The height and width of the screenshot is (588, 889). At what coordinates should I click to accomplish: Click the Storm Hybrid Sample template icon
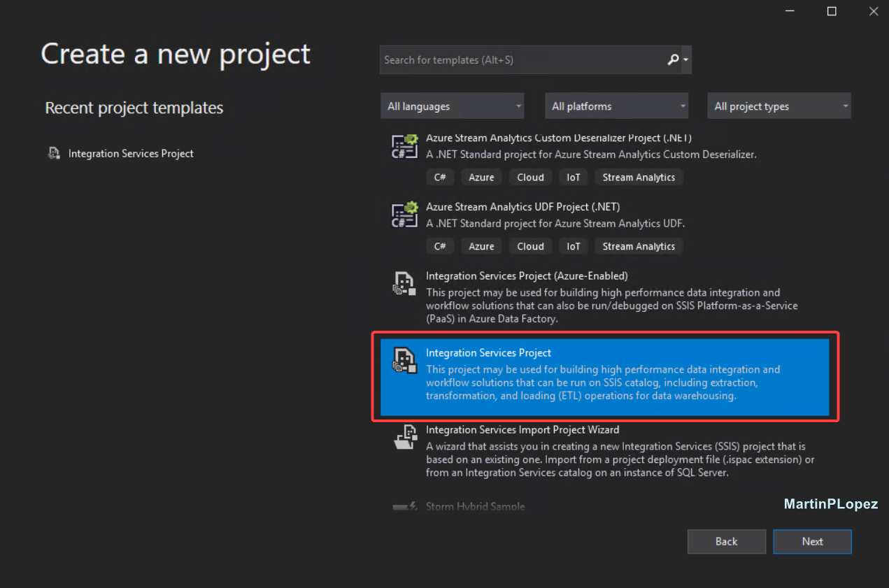tap(404, 506)
